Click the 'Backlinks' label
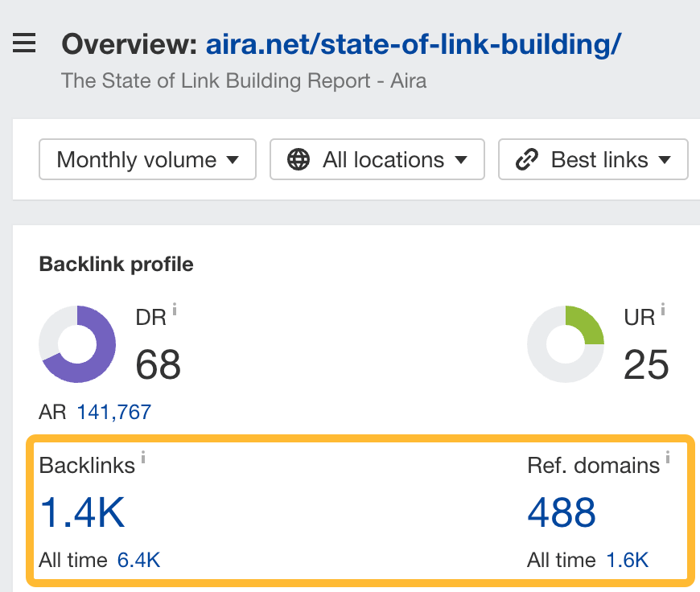This screenshot has width=700, height=592. 87,465
